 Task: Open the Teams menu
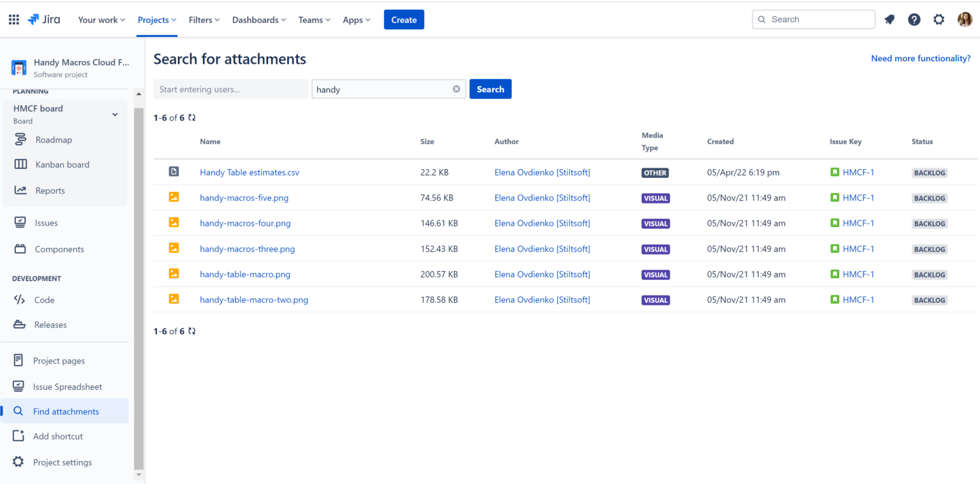coord(314,20)
